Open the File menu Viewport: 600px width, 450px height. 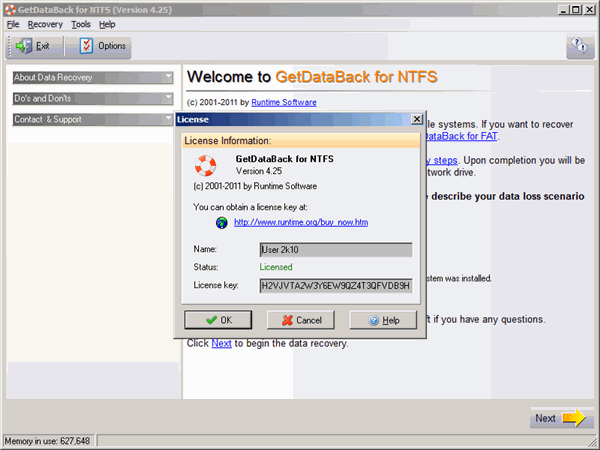point(13,24)
